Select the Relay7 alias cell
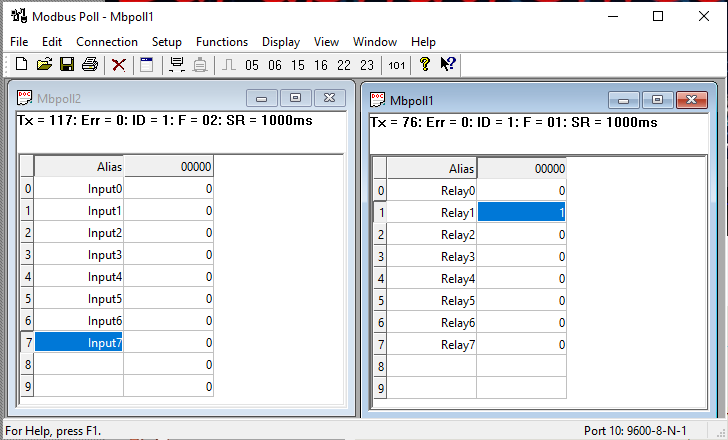The height and width of the screenshot is (440, 728). 432,344
